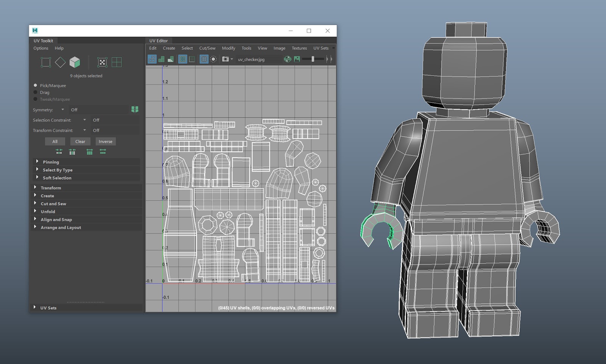The height and width of the screenshot is (364, 606).
Task: Click the Clear selection button
Action: 80,141
